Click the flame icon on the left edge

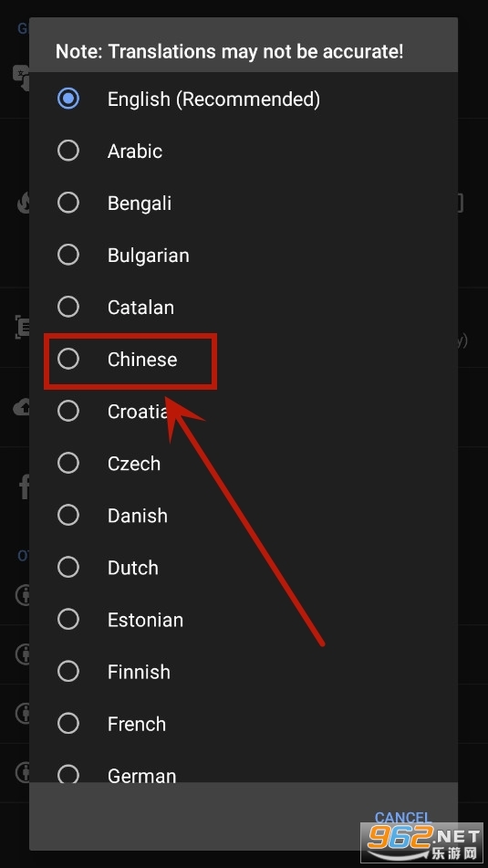click(x=23, y=204)
